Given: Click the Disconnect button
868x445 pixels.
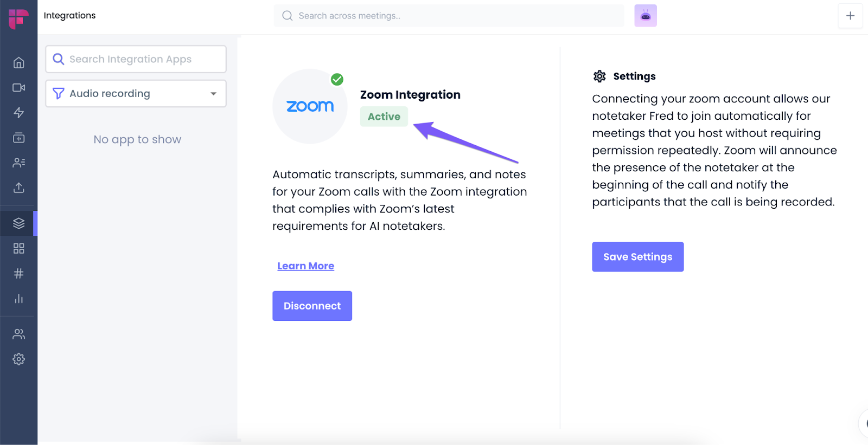Looking at the screenshot, I should pos(312,306).
